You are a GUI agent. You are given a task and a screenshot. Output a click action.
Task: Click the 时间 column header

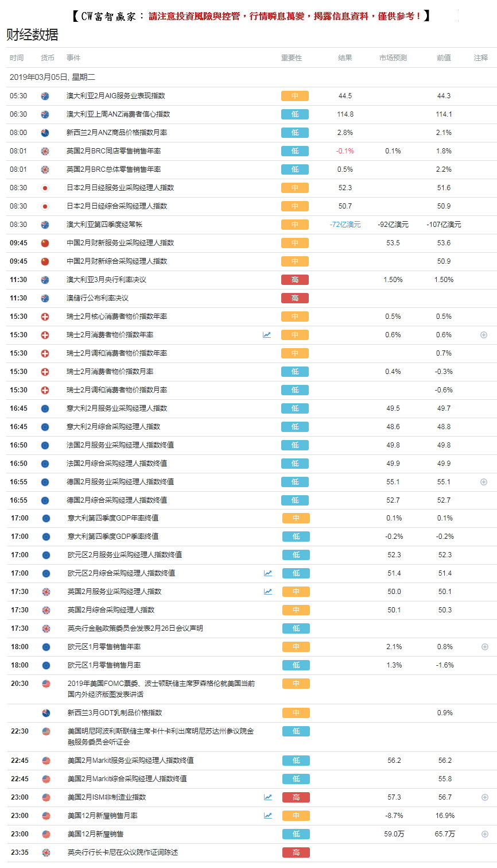(17, 58)
